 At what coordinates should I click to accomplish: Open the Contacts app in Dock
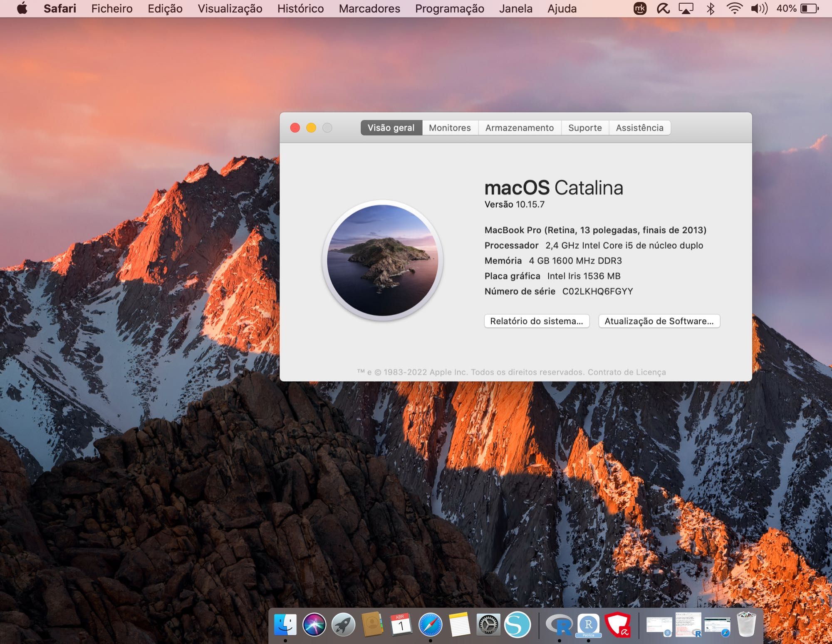tap(372, 624)
